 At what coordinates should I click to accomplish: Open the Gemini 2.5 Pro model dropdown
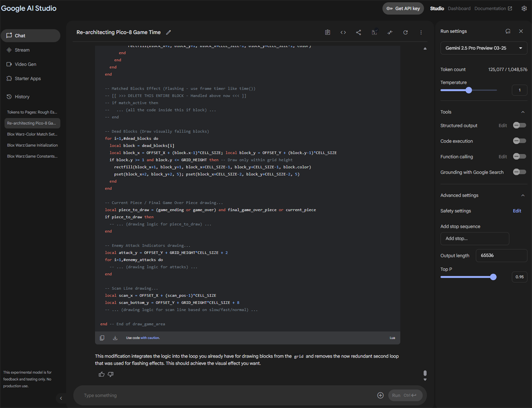point(484,48)
